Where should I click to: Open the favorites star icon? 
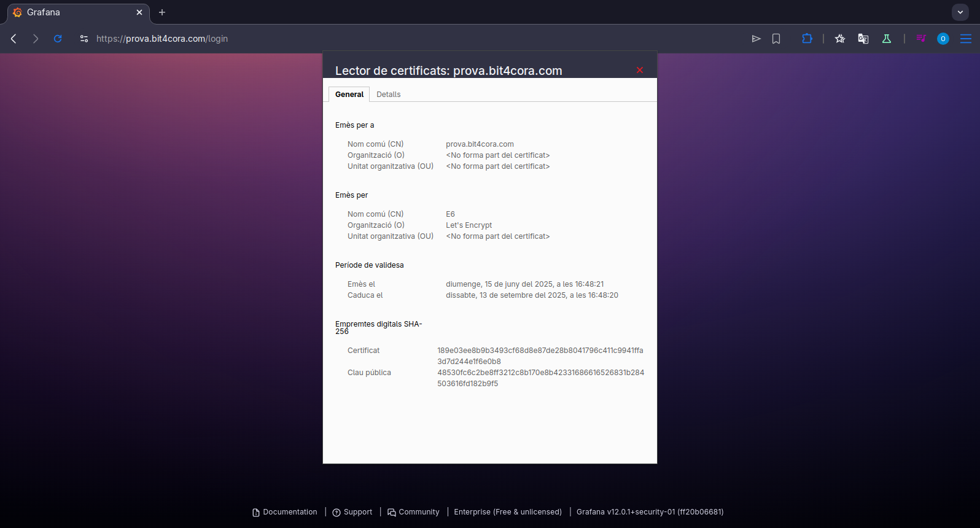coord(840,39)
